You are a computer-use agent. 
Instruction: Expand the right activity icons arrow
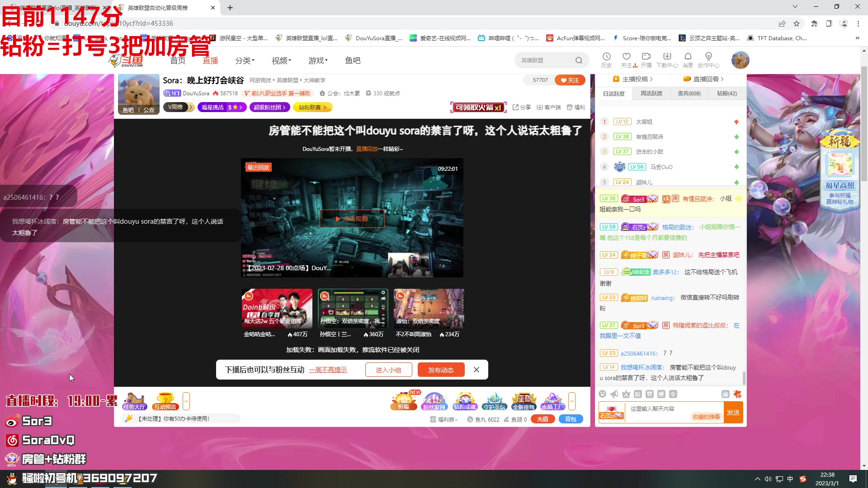572,401
